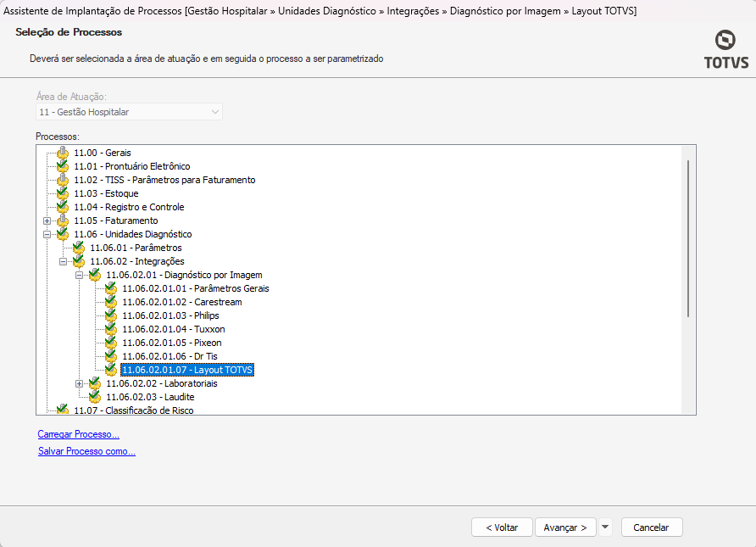Select the 11.06.02.01.03 - Philips label

tap(170, 315)
